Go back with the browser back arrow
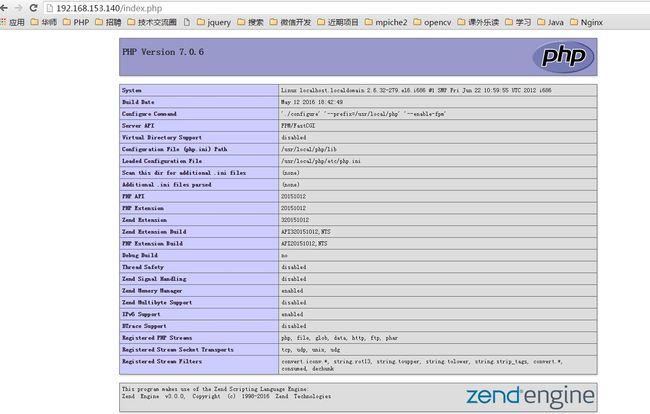 coord(4,8)
